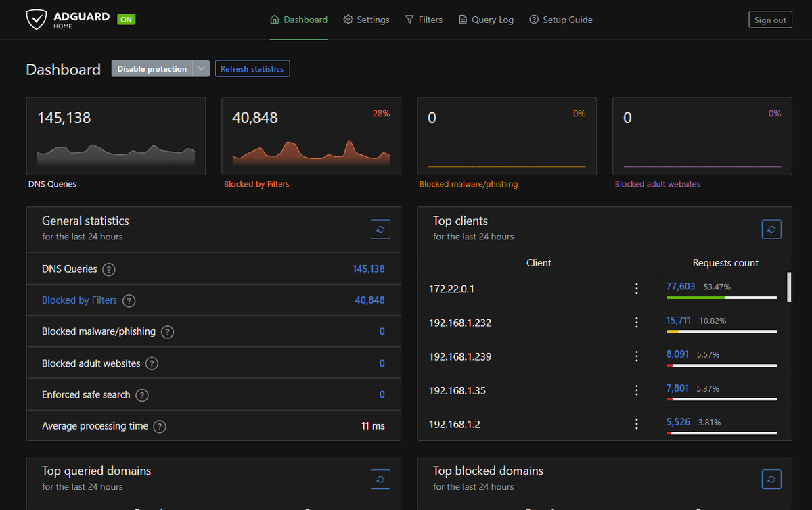The height and width of the screenshot is (510, 812).
Task: Open the Settings menu
Action: pyautogui.click(x=366, y=20)
